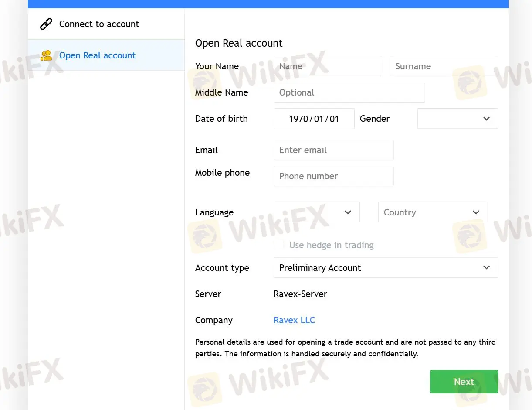This screenshot has height=410, width=532.
Task: Open the Gender dropdown
Action: 457,119
